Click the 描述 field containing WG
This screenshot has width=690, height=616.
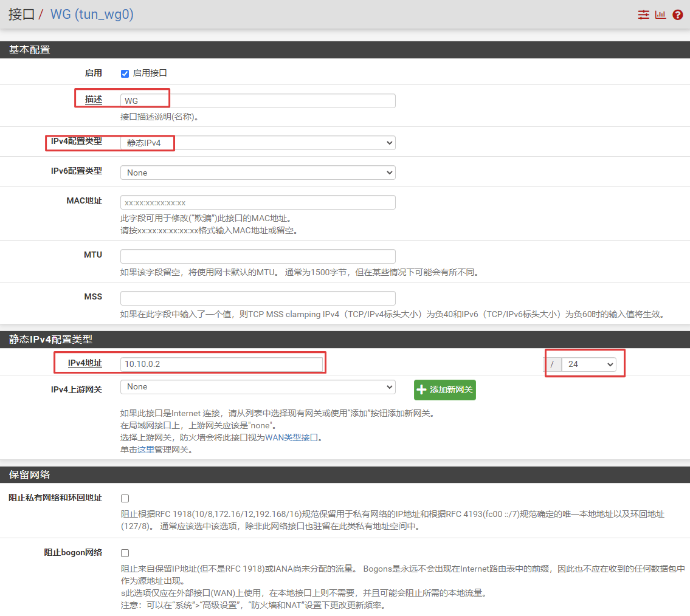(x=258, y=101)
